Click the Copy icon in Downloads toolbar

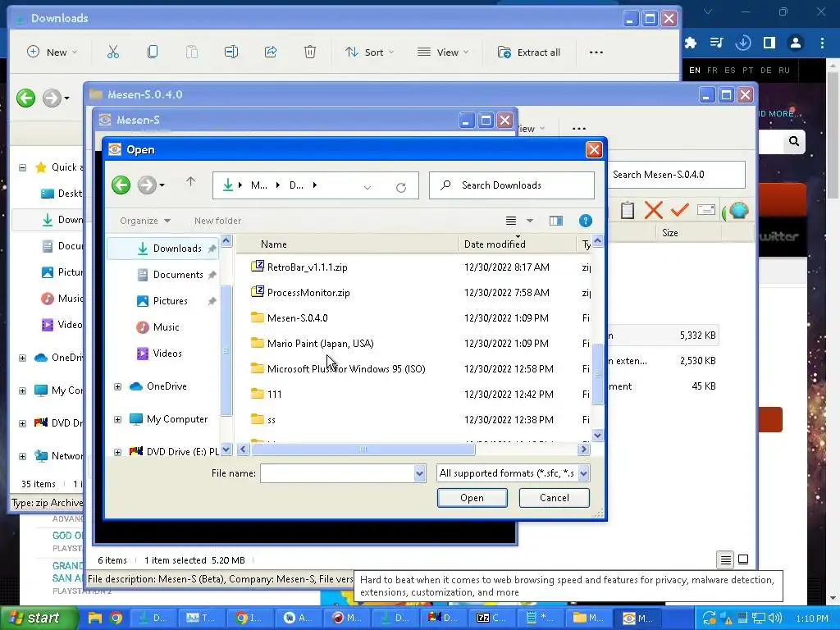153,52
